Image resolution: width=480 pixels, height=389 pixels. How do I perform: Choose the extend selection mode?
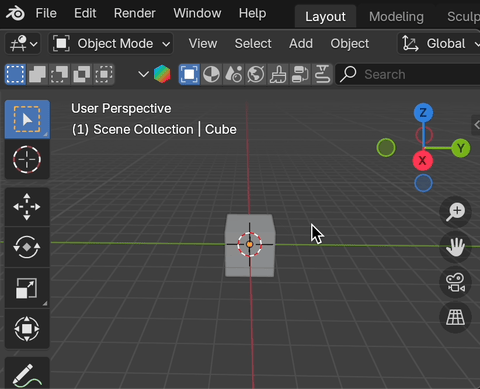(x=37, y=74)
